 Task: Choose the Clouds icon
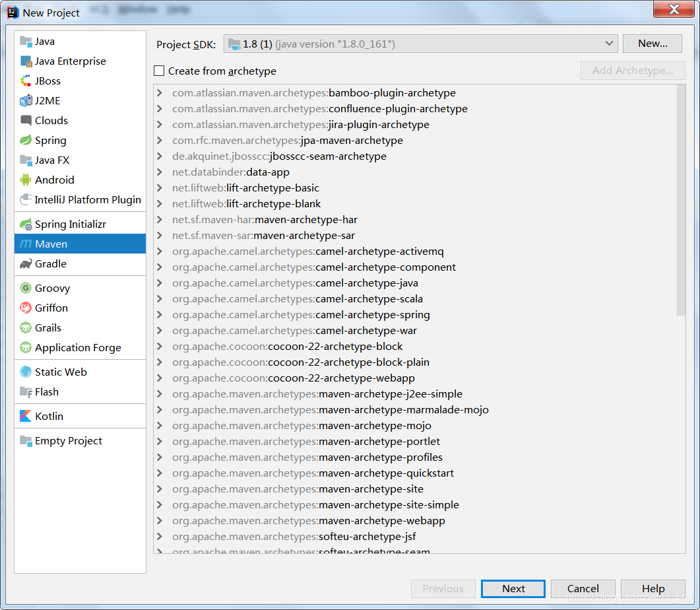click(26, 121)
